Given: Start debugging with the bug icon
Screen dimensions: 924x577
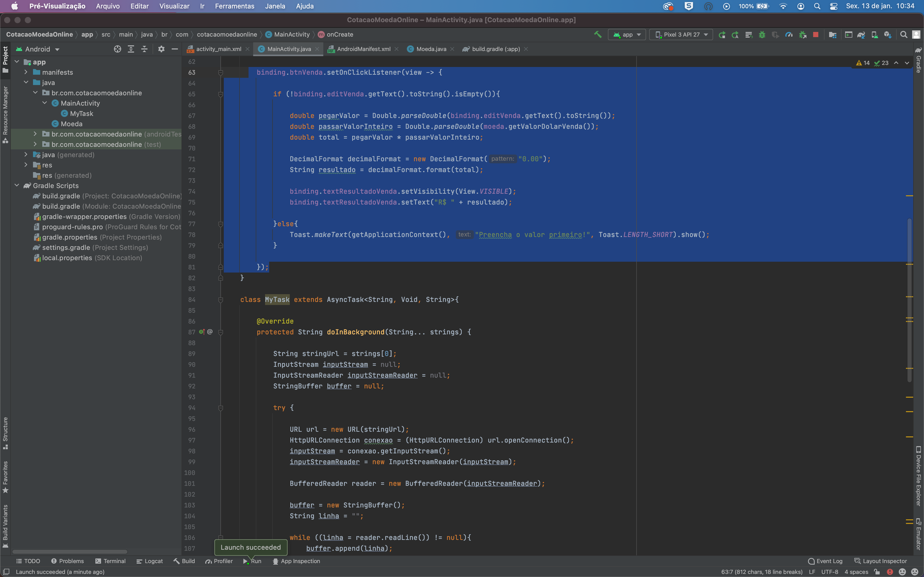Looking at the screenshot, I should click(762, 35).
